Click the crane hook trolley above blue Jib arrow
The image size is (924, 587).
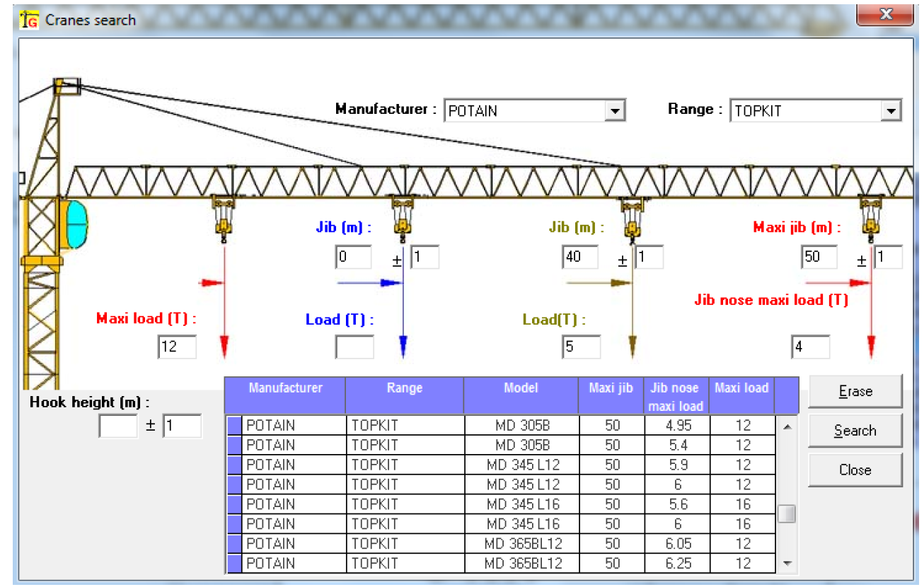[x=403, y=219]
